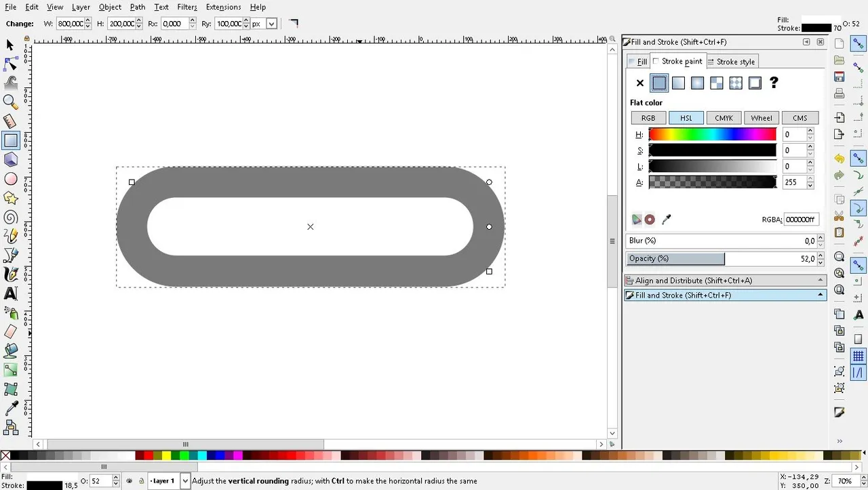Expand the Align and Distribute panel
The image size is (868, 490).
725,281
